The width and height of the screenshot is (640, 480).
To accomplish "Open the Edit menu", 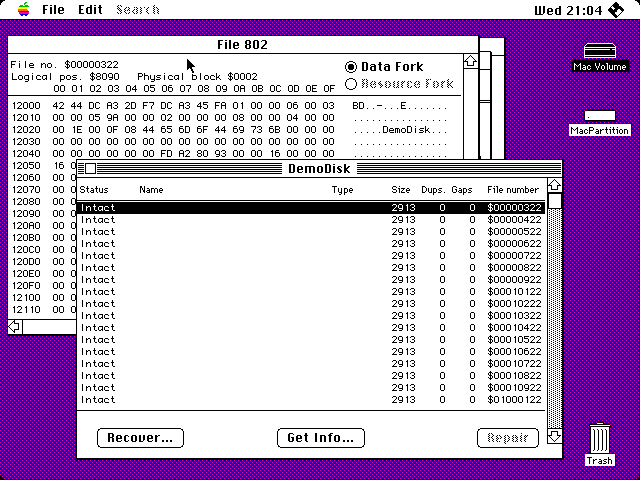I will coord(90,9).
